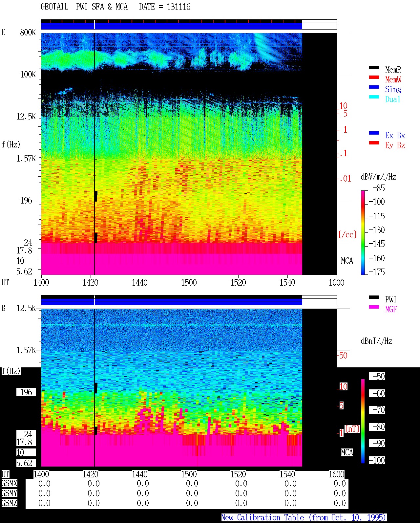420x523 pixels.
Task: Click the 196 frequency label on B panel
Action: [26, 392]
